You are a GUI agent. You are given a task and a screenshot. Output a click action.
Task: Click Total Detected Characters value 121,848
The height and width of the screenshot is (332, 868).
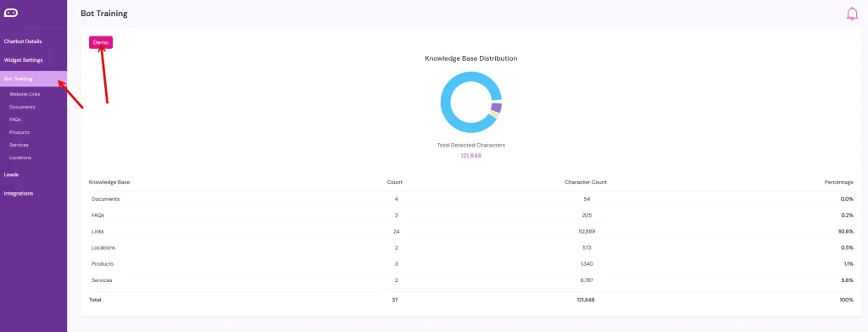(471, 156)
